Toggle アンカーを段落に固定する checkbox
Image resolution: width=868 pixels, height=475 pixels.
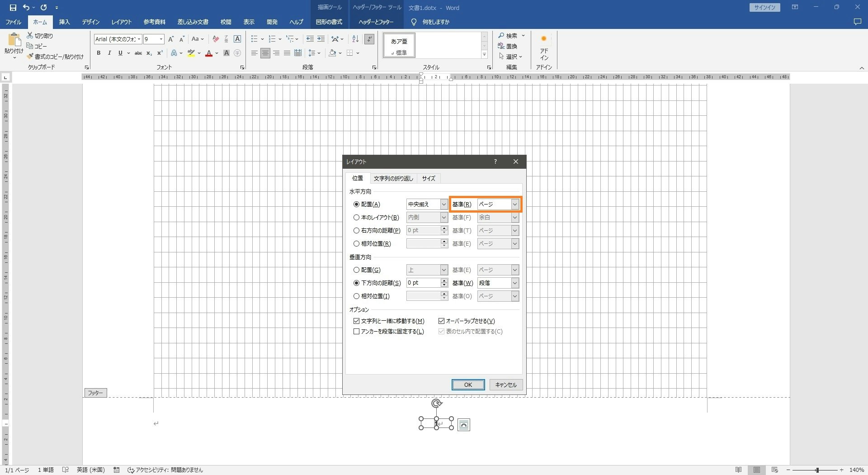pyautogui.click(x=356, y=332)
